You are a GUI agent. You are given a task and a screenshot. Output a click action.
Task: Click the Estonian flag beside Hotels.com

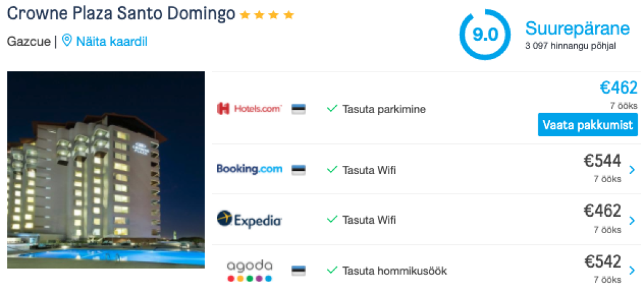[298, 109]
